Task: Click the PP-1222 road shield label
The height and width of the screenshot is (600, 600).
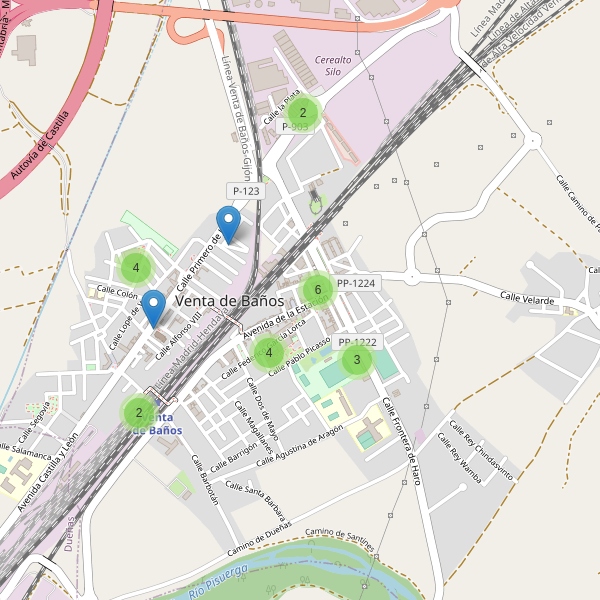Action: tap(357, 342)
